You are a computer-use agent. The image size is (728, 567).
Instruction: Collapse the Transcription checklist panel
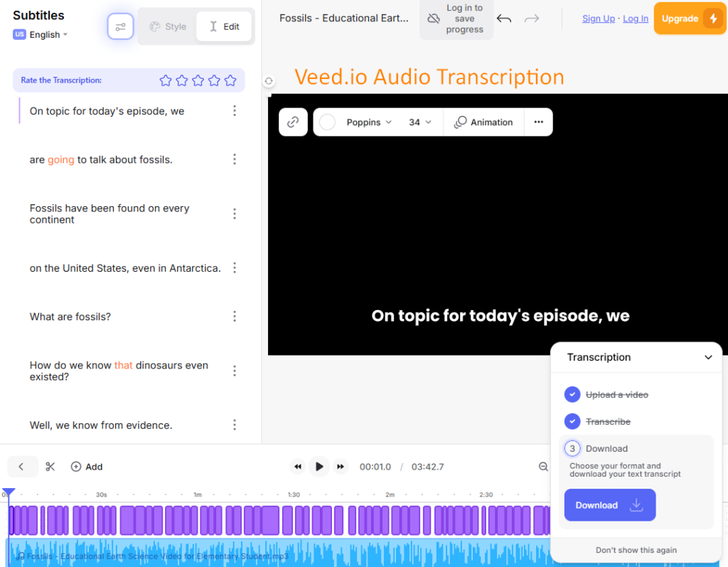(x=708, y=357)
